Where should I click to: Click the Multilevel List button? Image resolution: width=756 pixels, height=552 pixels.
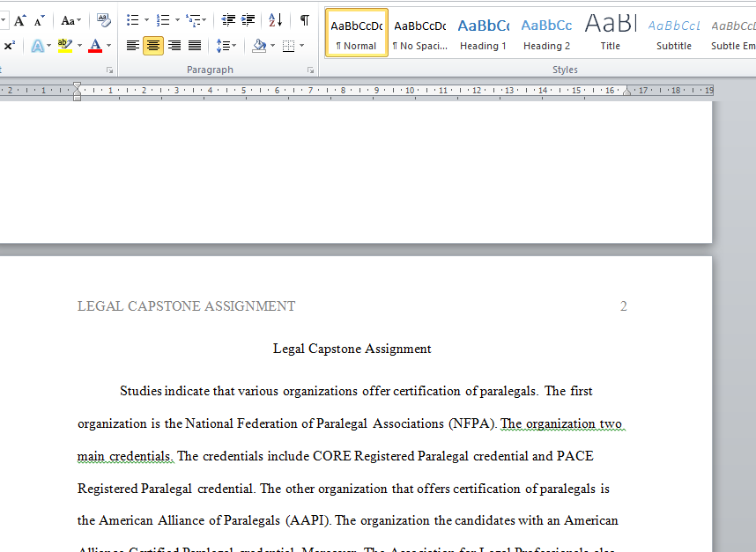(x=196, y=20)
